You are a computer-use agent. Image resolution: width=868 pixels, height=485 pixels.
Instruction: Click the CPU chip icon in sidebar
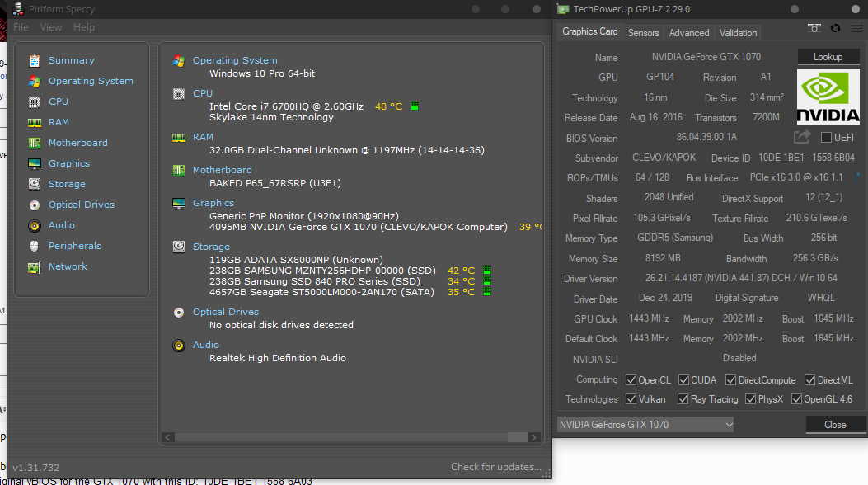coord(35,102)
